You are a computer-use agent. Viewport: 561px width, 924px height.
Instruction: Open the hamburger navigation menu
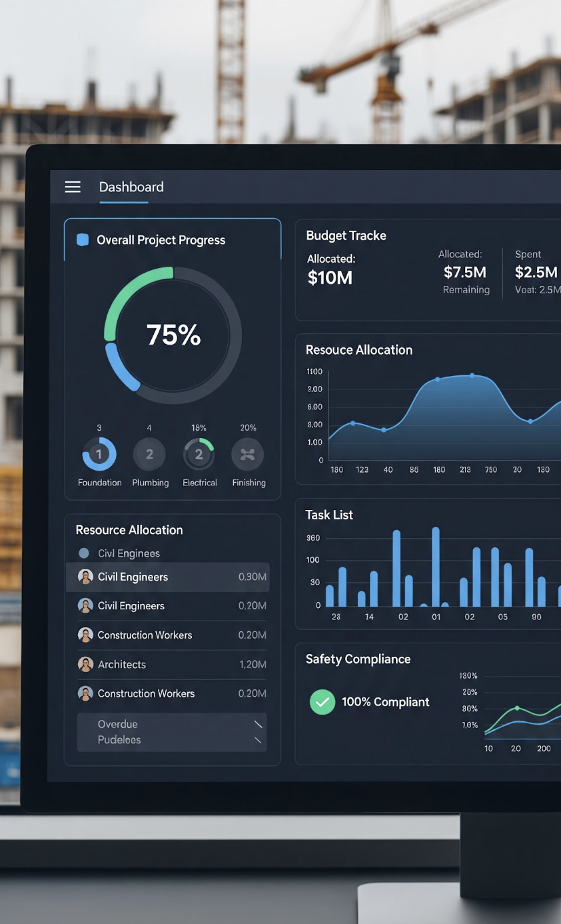click(73, 187)
